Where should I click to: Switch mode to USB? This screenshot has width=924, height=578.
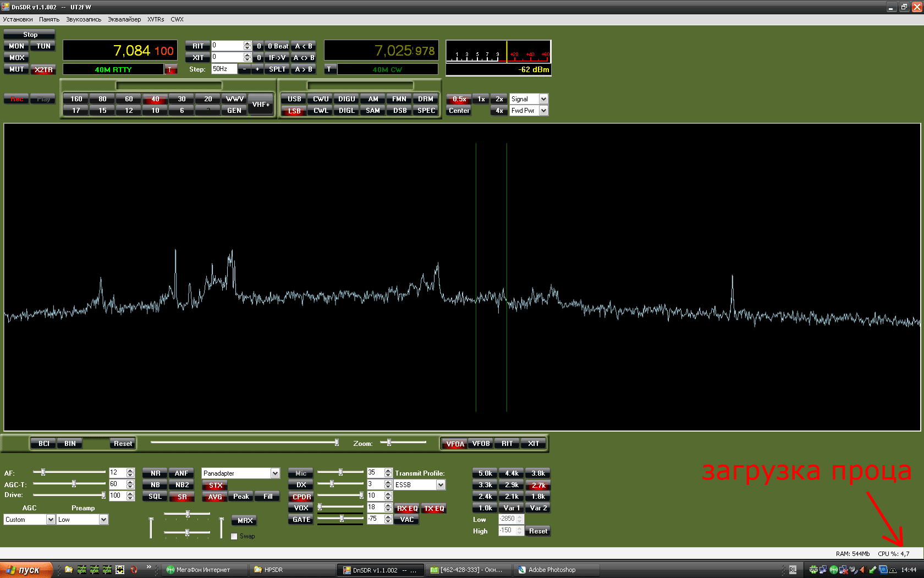(294, 99)
